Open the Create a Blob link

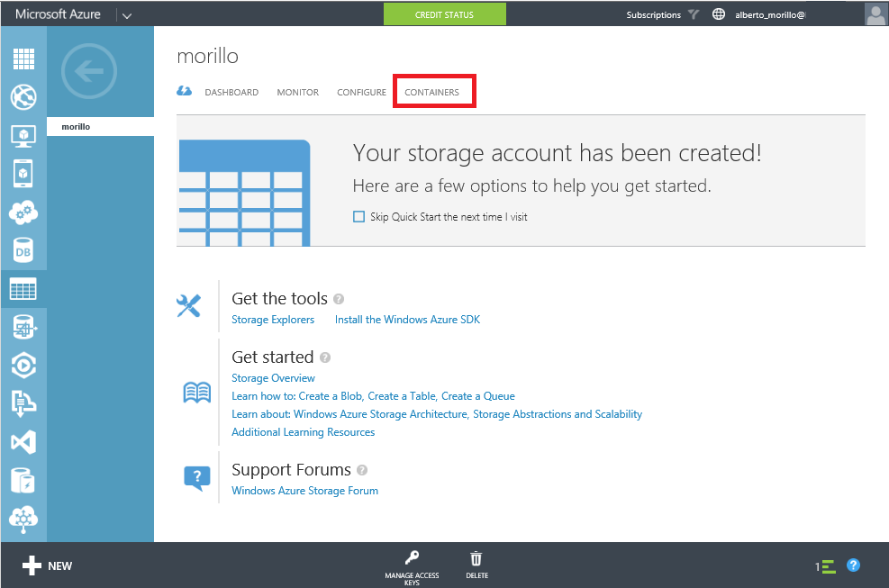tap(331, 396)
